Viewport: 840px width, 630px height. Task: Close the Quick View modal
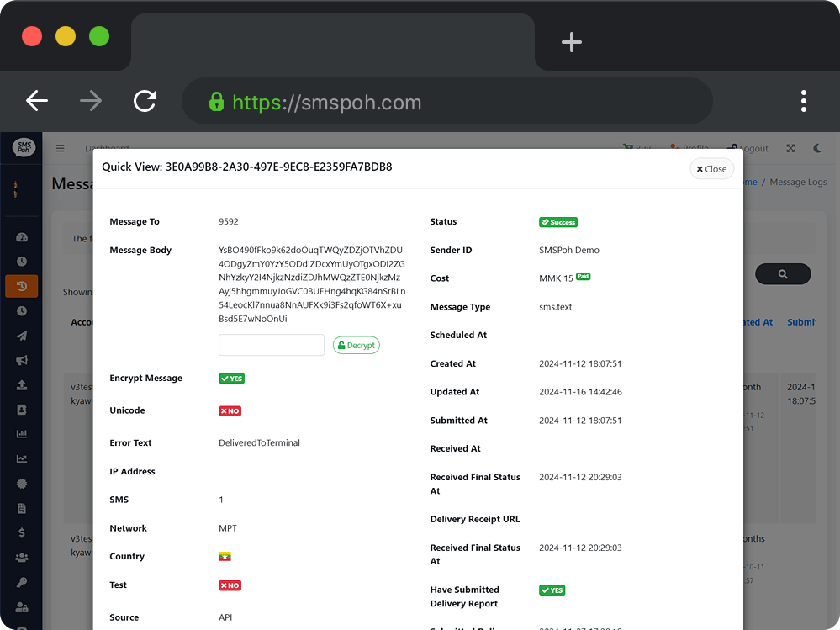[x=711, y=169]
